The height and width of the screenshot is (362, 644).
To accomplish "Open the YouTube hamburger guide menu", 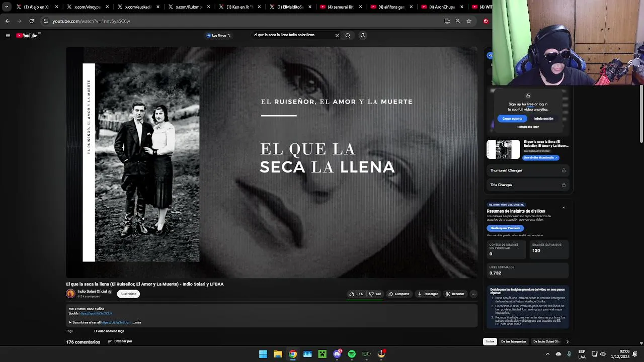I will (8, 35).
